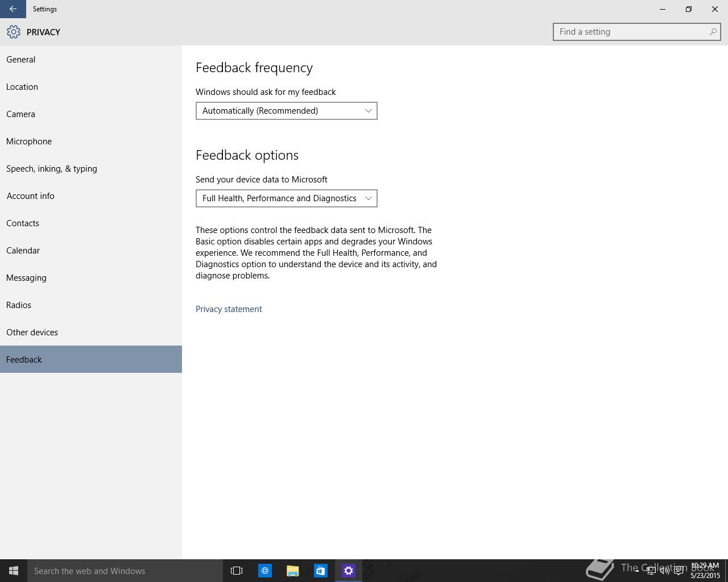
Task: Expand the Send device data dropdown
Action: tap(286, 198)
